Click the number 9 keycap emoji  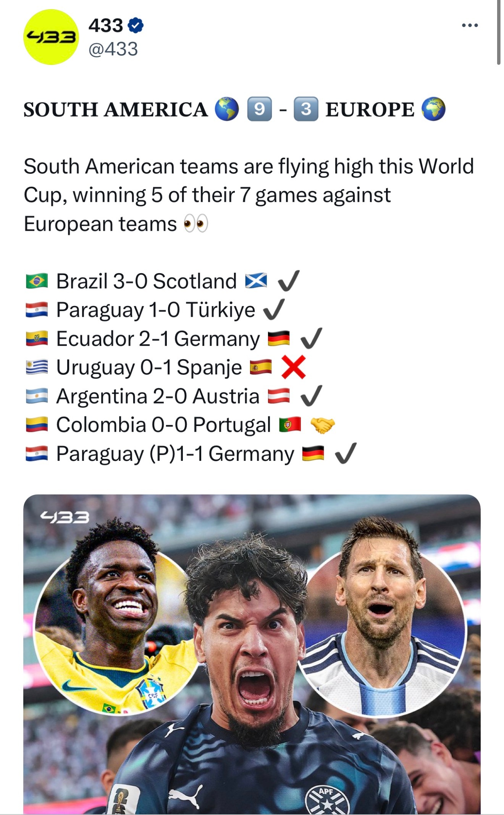tap(260, 109)
